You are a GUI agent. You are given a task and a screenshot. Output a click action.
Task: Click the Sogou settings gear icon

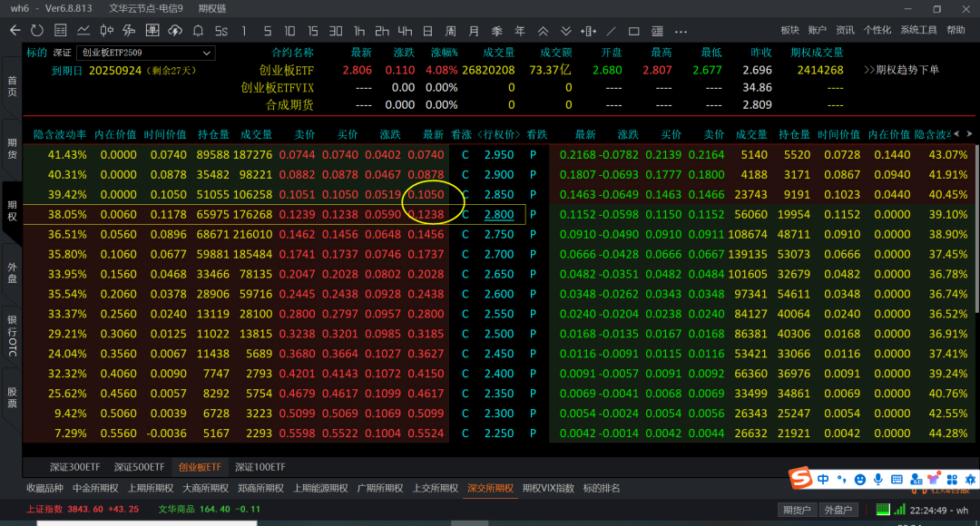point(970,479)
